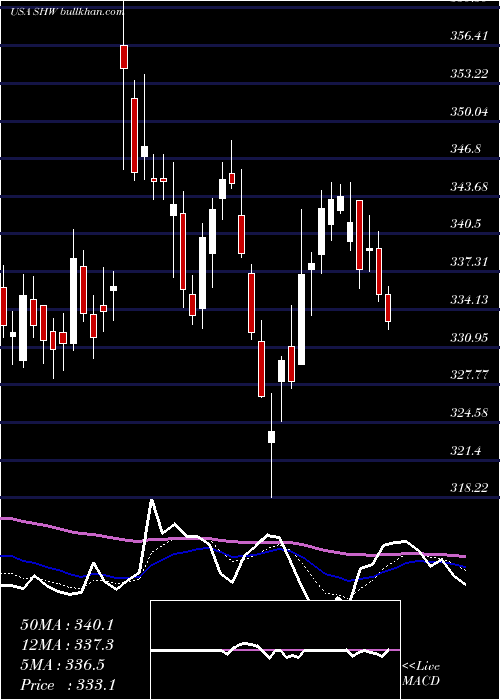The height and width of the screenshot is (700, 500).
Task: Click the 327.77 price axis label
Action: (x=468, y=375)
